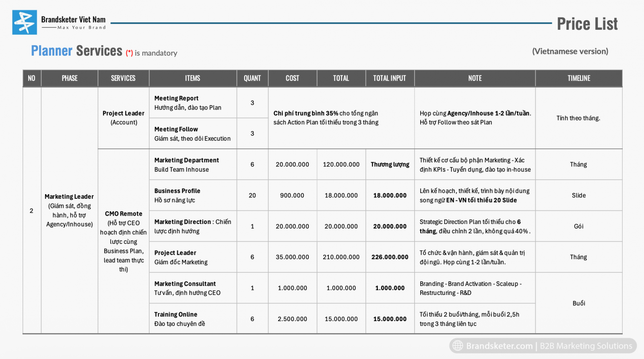This screenshot has height=359, width=644.
Task: Click the Brandsketer Viet Nam logo icon
Action: click(25, 23)
